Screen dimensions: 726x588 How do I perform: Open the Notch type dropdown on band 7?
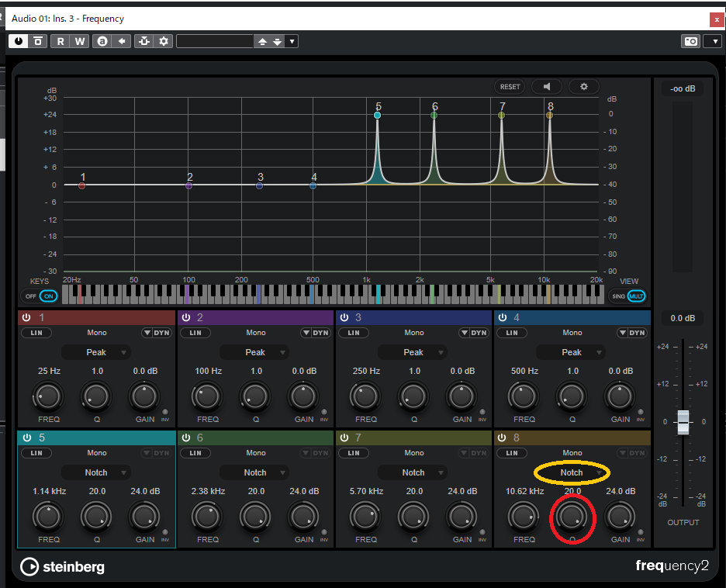click(x=413, y=472)
